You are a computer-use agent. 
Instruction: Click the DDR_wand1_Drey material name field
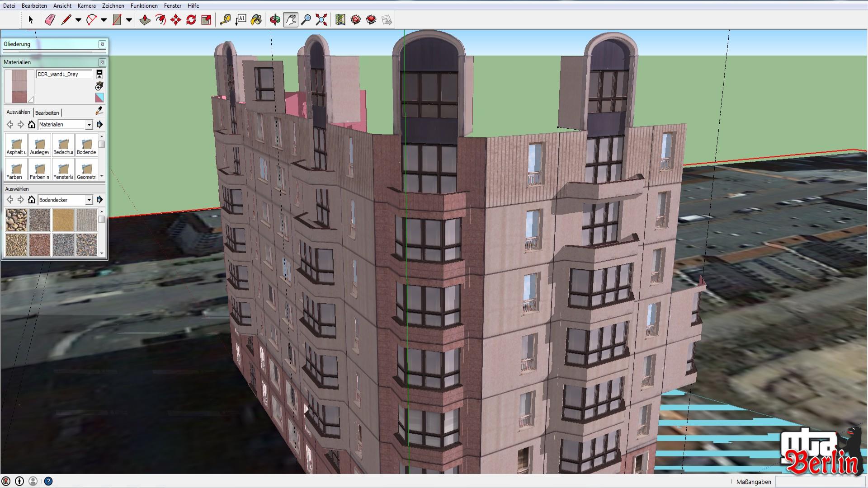[64, 74]
